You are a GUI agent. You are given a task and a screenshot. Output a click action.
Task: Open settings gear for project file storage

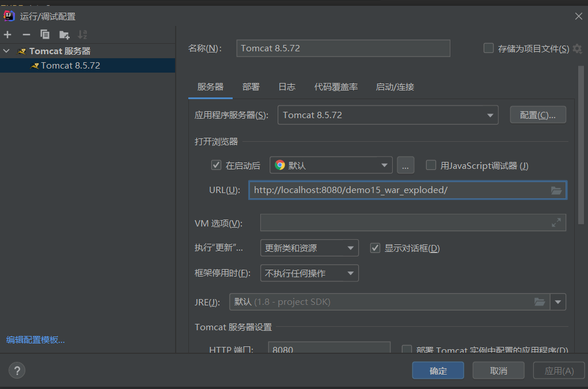tap(578, 49)
